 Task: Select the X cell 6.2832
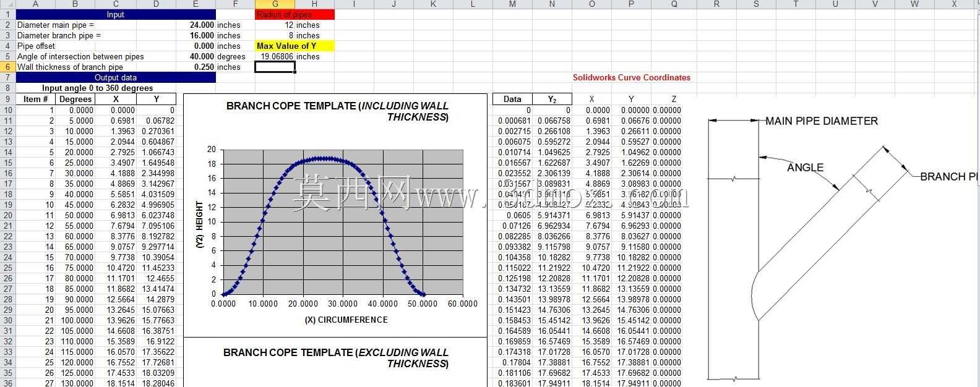(116, 205)
